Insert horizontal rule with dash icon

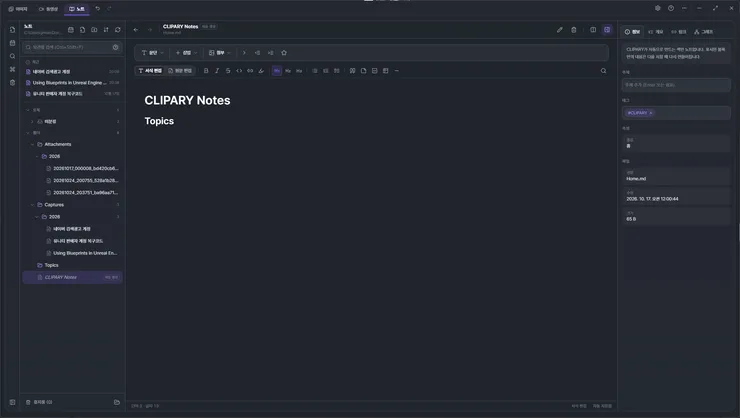[x=396, y=71]
